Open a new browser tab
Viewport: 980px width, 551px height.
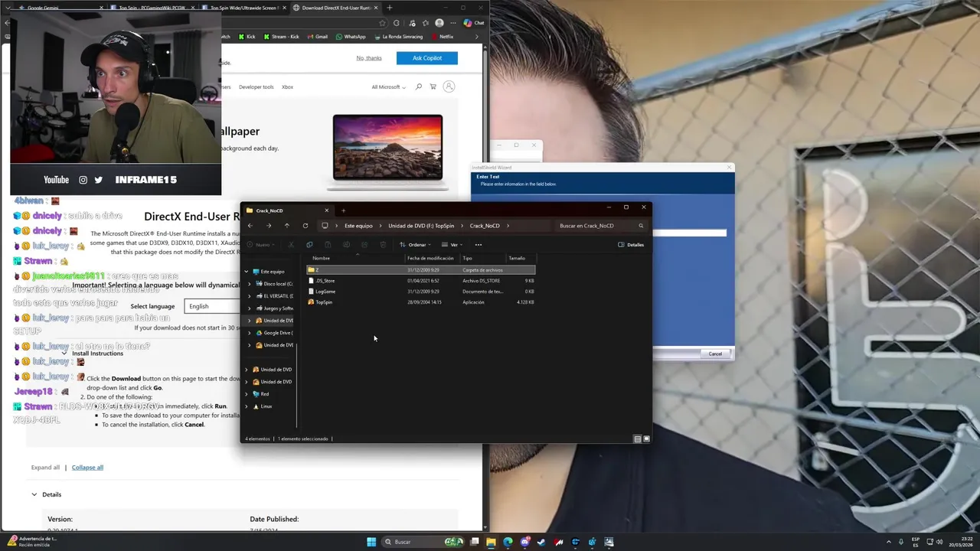(x=390, y=8)
